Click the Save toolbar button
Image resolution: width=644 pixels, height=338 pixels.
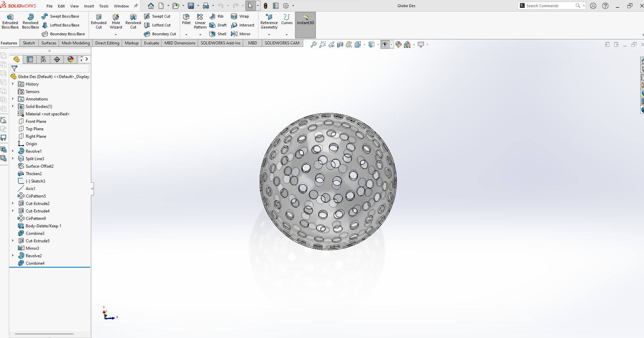coord(191,6)
